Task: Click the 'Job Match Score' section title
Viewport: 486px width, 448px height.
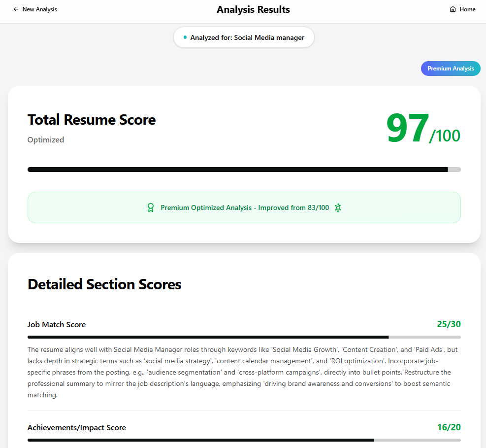Action: (x=56, y=324)
